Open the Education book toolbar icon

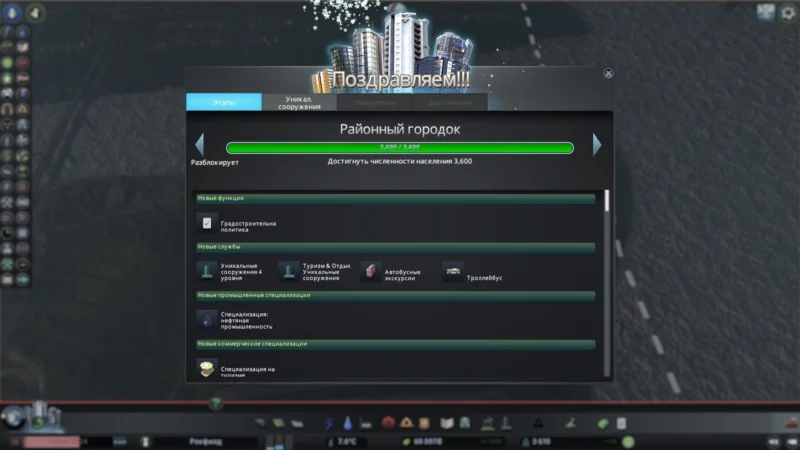point(446,423)
